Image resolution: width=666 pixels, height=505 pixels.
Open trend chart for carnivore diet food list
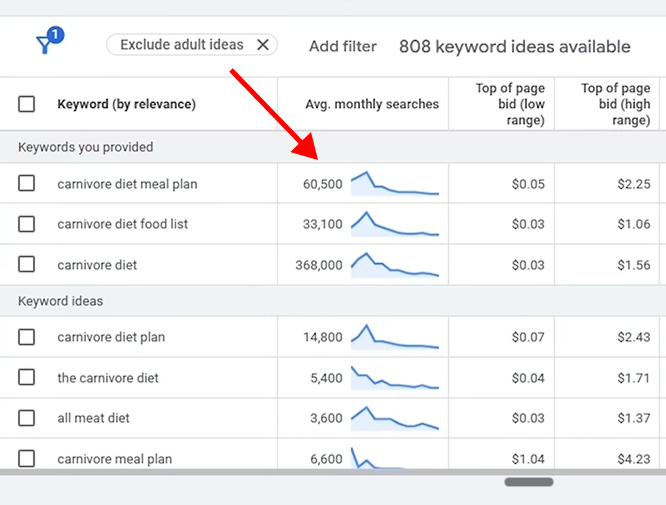[x=395, y=224]
